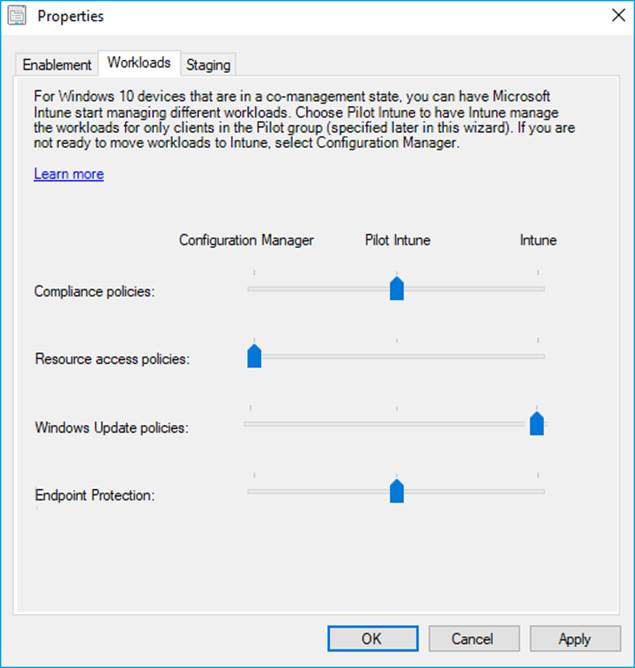The width and height of the screenshot is (635, 668).
Task: Set Compliance policies slider to Intune
Action: click(x=537, y=289)
